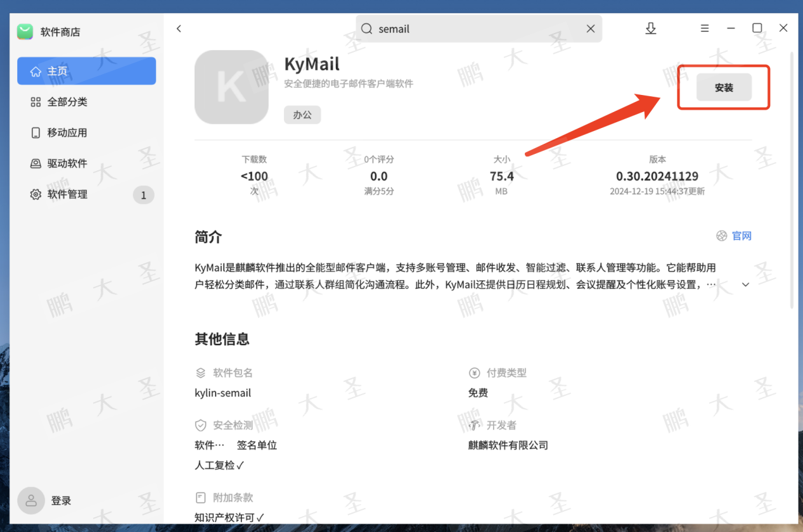Open the downloads manager icon
Screen dimensions: 803x532
tap(650, 28)
